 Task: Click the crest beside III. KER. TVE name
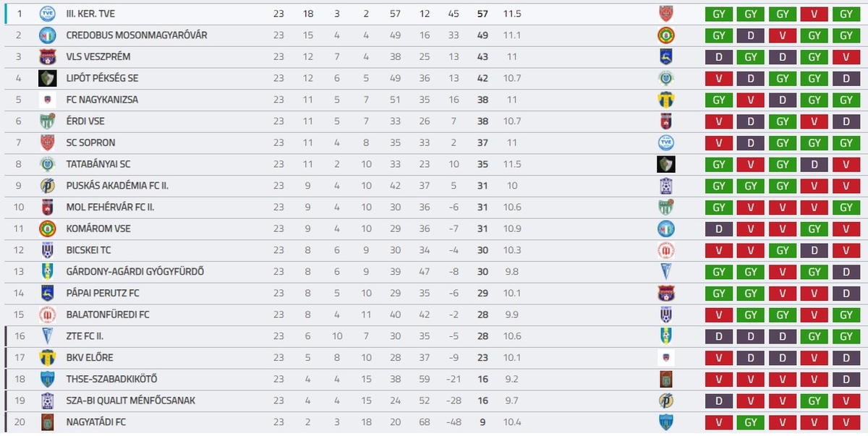48,14
